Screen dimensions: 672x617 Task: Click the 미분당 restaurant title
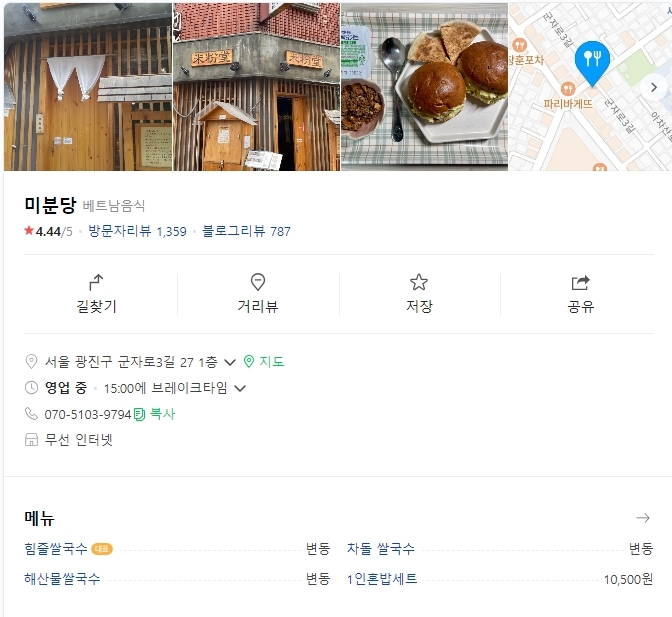[x=50, y=205]
